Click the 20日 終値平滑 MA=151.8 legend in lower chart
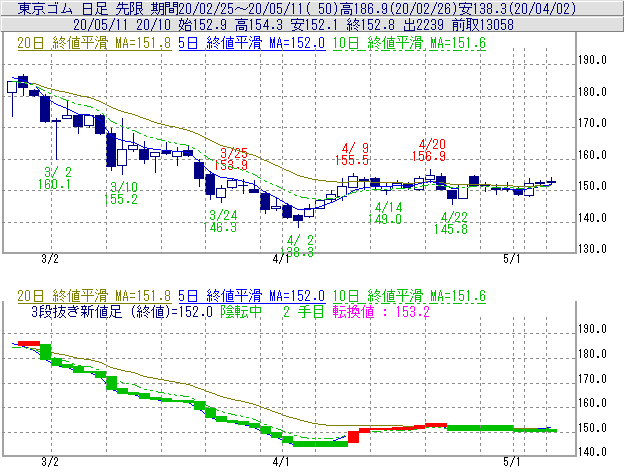The width and height of the screenshot is (624, 474). (94, 296)
